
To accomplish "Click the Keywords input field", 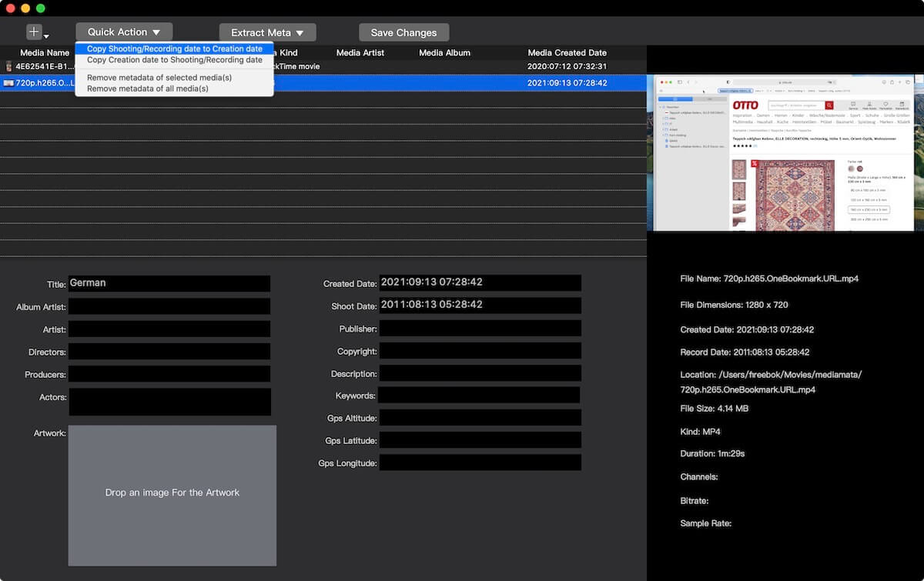I will 479,396.
